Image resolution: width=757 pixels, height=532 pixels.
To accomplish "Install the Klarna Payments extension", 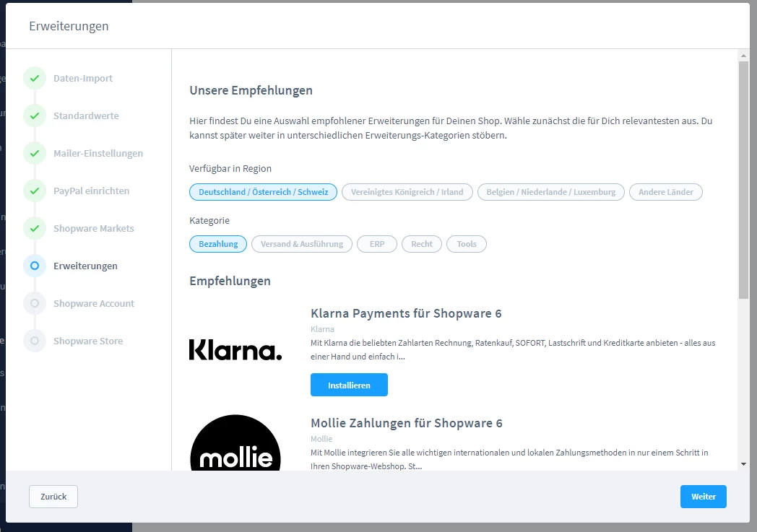I will [349, 385].
